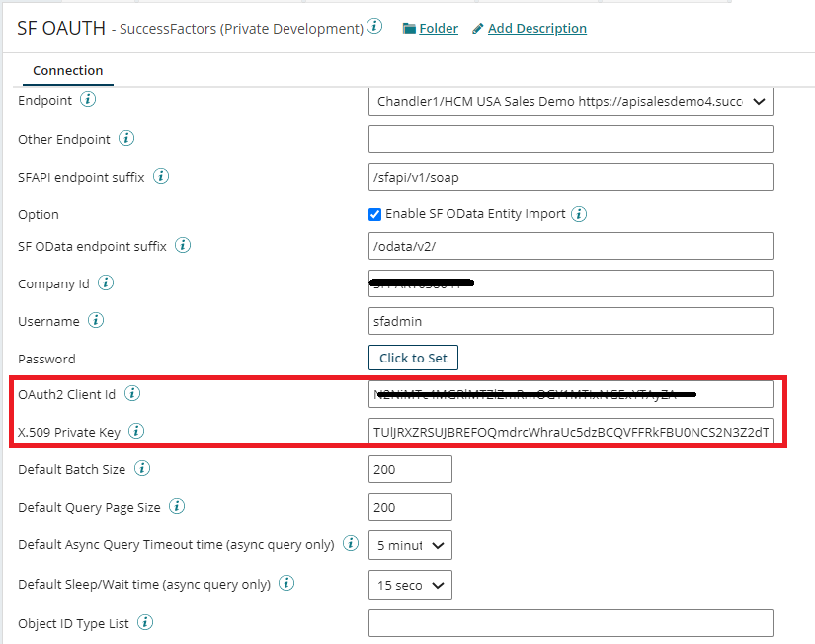
Task: Uncheck Enable SF OData Entity Import
Action: click(x=374, y=214)
